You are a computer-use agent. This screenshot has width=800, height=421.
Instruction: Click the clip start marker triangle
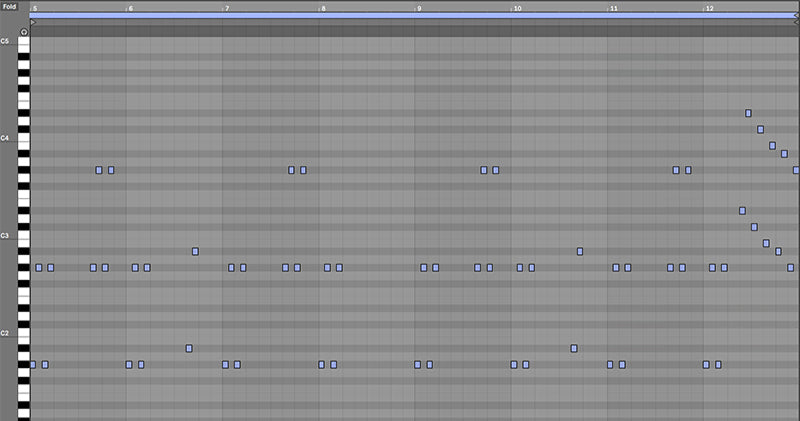pyautogui.click(x=33, y=22)
